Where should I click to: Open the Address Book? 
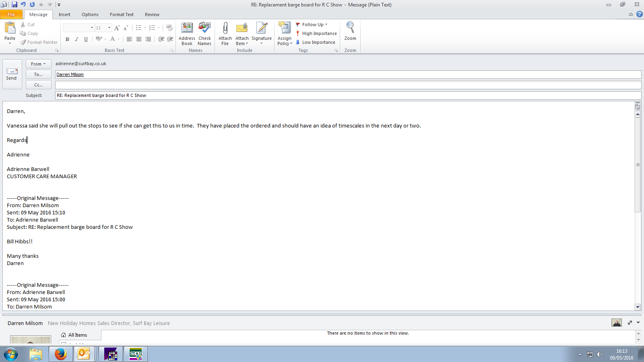pos(187,34)
